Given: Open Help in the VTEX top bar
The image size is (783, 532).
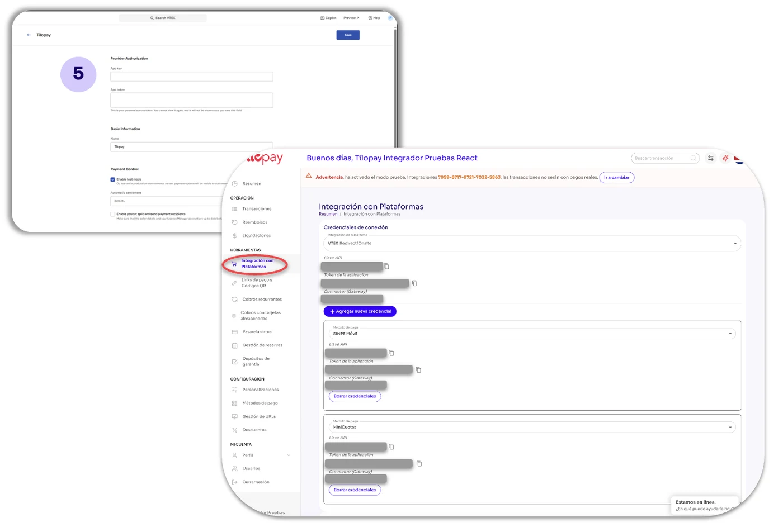Looking at the screenshot, I should [374, 18].
